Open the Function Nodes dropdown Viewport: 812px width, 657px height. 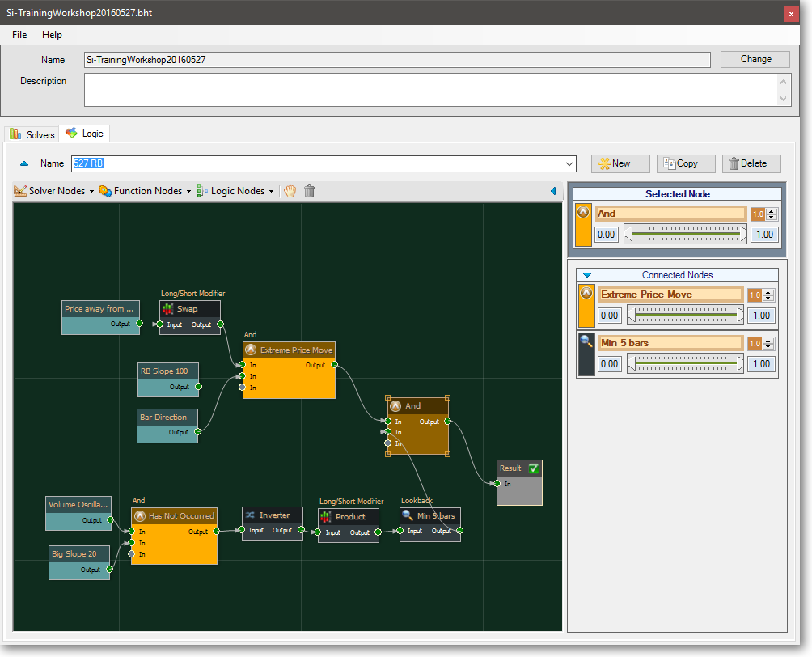(x=145, y=191)
